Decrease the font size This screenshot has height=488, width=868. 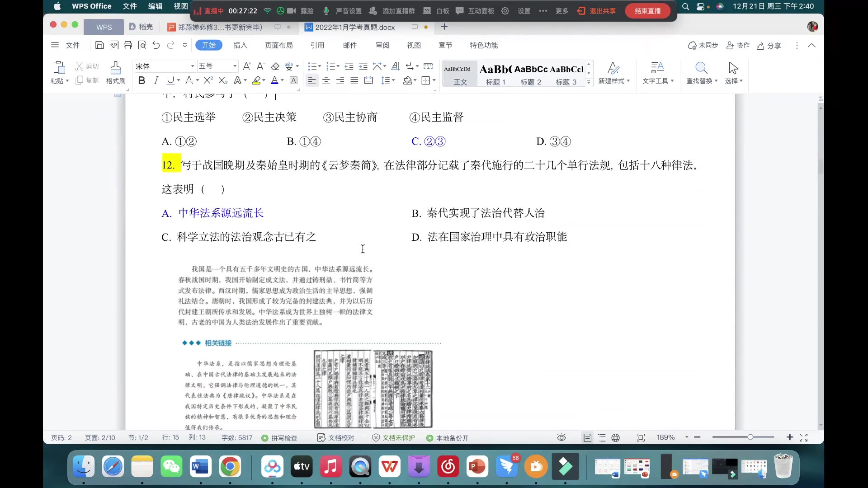point(260,66)
